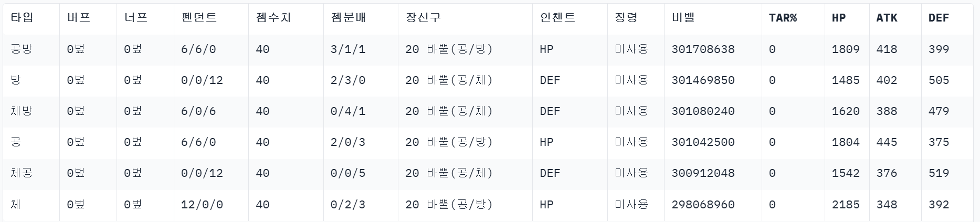The height and width of the screenshot is (222, 980).
Task: Select the 공방 type cell
Action: [22, 49]
